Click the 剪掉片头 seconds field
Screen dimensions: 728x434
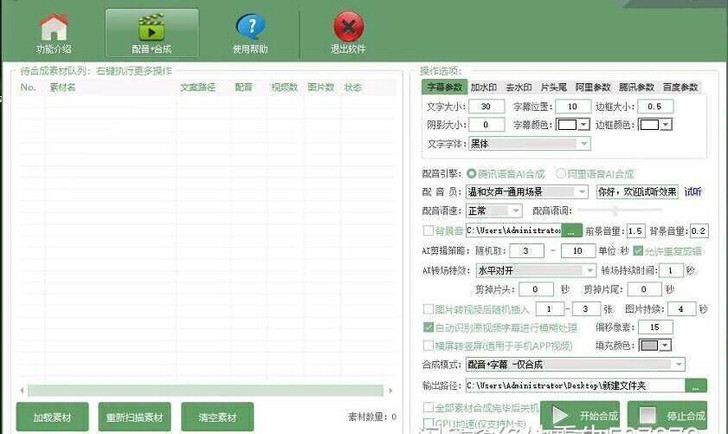pyautogui.click(x=536, y=289)
